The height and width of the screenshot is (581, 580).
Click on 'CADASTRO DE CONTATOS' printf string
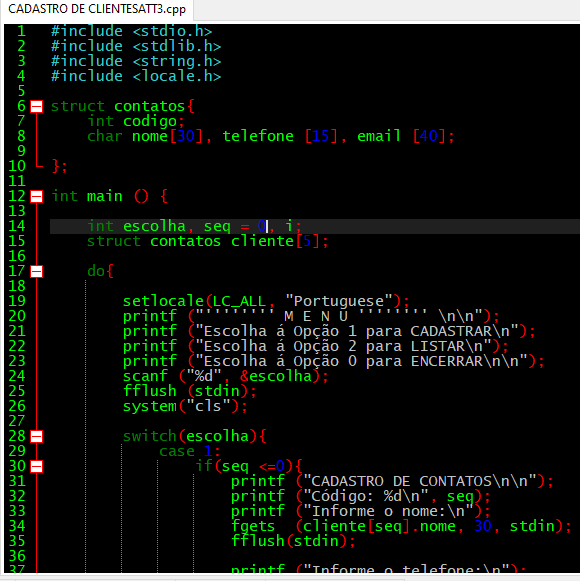[401, 481]
